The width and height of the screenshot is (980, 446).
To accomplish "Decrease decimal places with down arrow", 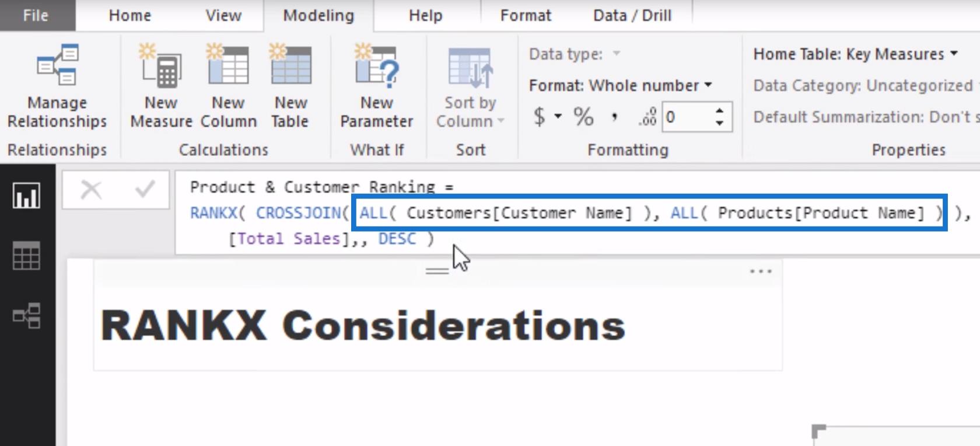I will tap(720, 123).
